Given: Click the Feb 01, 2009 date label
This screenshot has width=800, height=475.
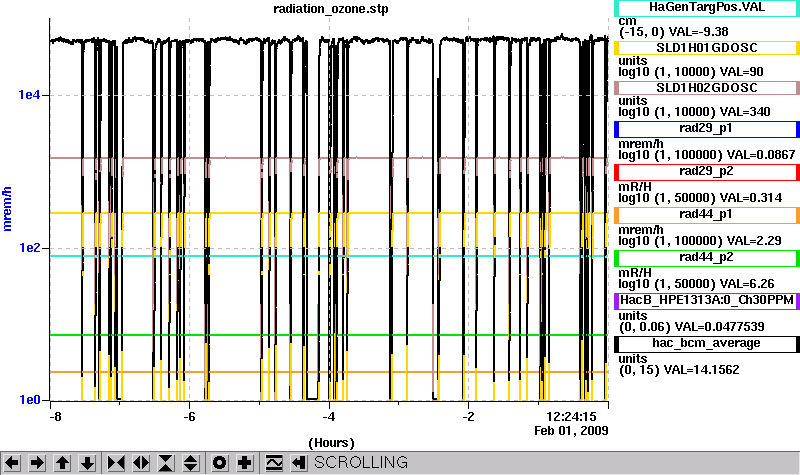Looking at the screenshot, I should click(571, 431).
